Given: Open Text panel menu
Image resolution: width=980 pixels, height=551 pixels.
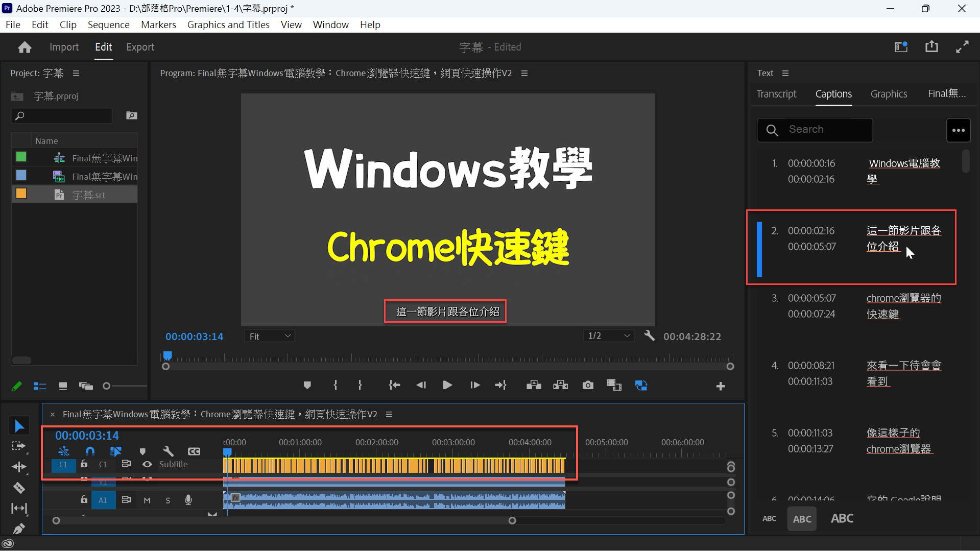Looking at the screenshot, I should coord(785,73).
